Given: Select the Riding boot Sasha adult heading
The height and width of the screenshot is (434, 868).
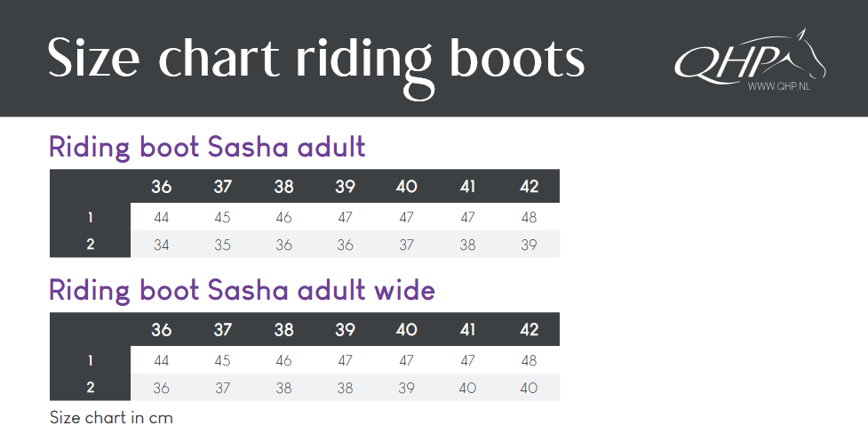Looking at the screenshot, I should (207, 148).
